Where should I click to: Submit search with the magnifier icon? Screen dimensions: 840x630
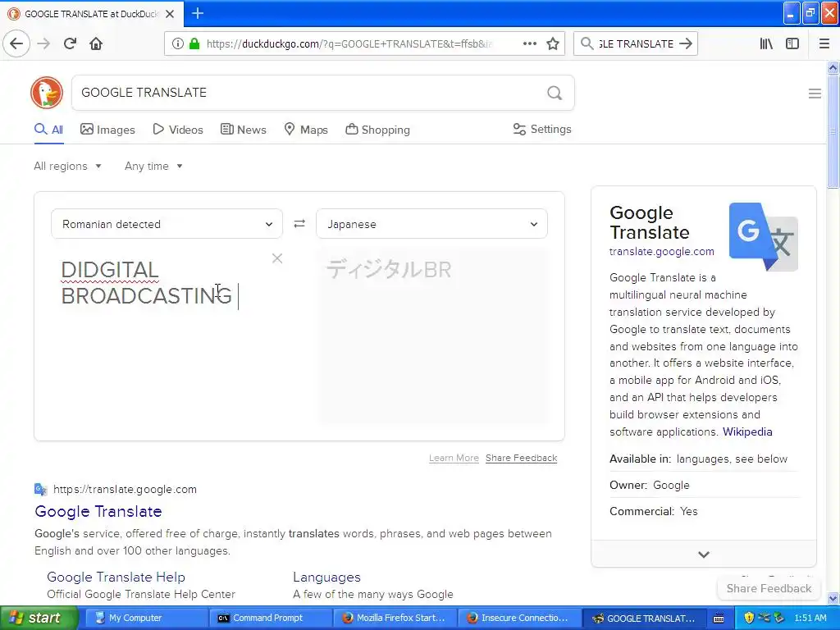[x=555, y=93]
